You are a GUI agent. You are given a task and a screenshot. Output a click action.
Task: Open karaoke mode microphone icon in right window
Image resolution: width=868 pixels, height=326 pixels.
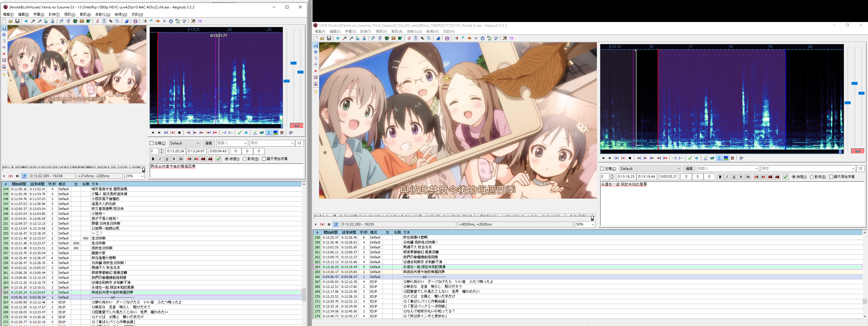(741, 158)
